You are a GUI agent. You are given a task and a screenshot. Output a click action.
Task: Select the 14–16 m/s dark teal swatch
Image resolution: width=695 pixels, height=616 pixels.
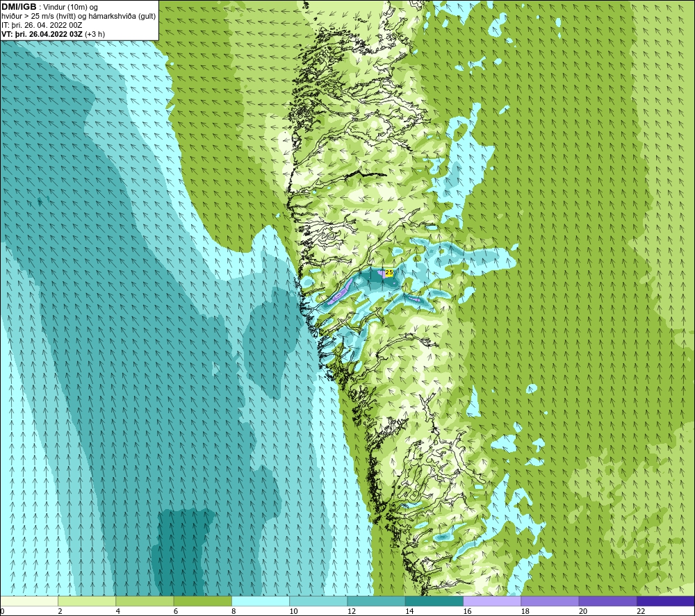[x=434, y=601]
